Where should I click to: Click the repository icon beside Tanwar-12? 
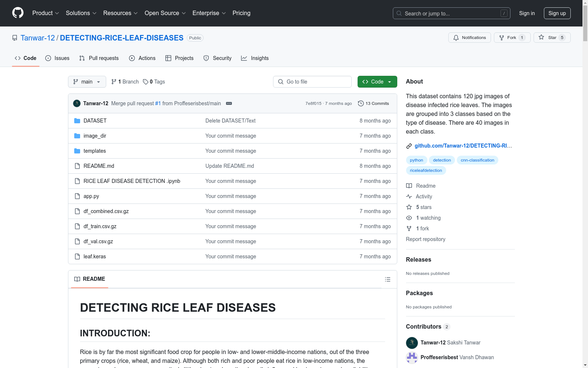(15, 38)
